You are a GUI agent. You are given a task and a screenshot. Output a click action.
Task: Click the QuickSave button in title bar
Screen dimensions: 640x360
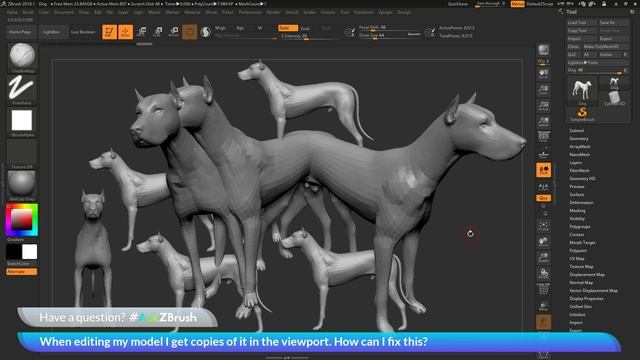click(x=458, y=4)
